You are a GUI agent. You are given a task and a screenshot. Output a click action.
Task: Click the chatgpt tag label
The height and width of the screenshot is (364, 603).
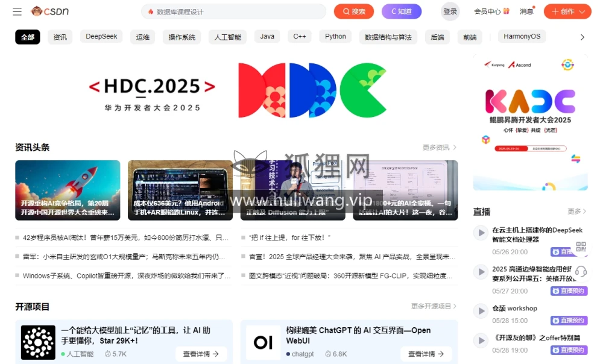pyautogui.click(x=303, y=354)
